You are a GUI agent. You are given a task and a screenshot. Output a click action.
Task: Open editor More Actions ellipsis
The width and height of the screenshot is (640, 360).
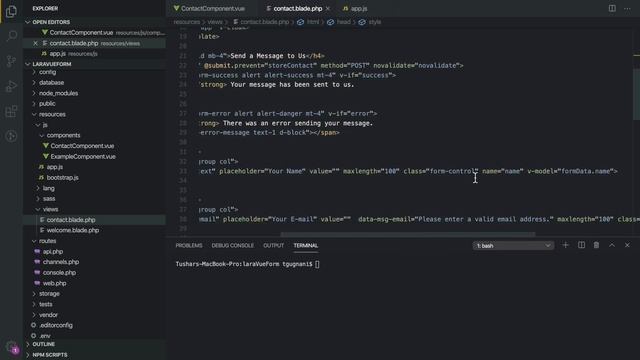click(x=627, y=8)
